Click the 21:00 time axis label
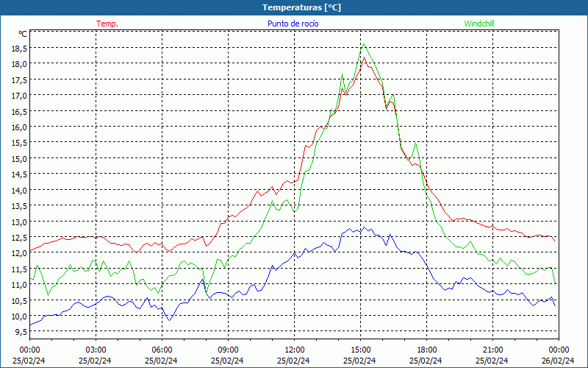588x368 pixels. (x=492, y=350)
